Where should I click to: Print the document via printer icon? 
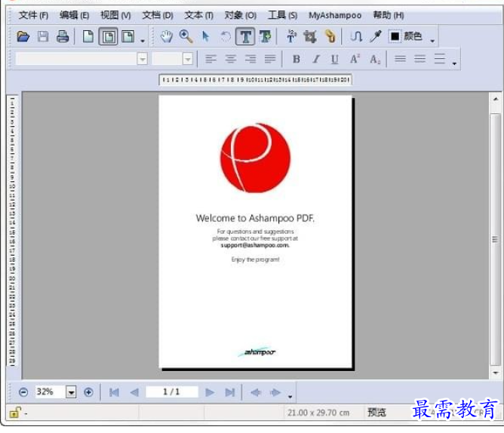[x=63, y=37]
